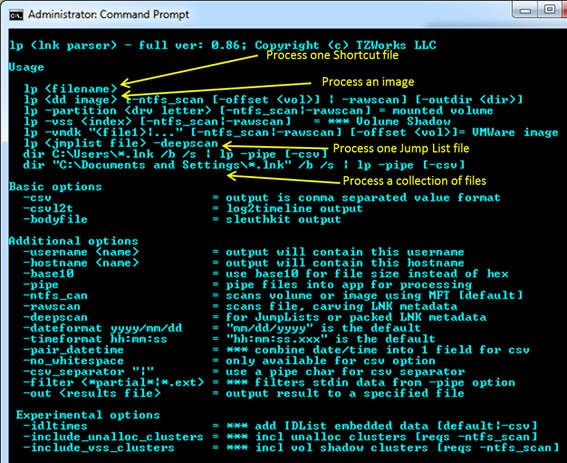The image size is (567, 463).
Task: Click the 'lp (lnk parser)' version header line
Action: click(222, 46)
